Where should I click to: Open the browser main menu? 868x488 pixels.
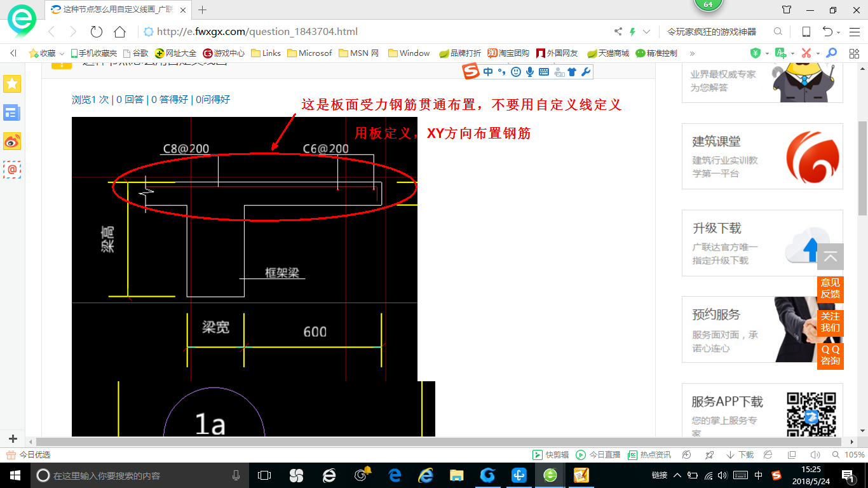click(855, 32)
